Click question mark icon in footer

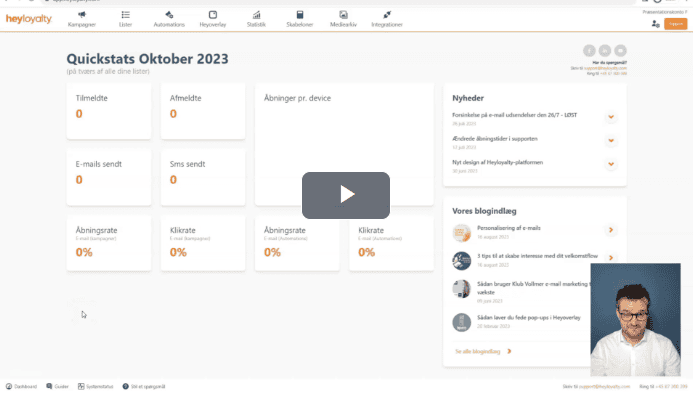click(126, 386)
